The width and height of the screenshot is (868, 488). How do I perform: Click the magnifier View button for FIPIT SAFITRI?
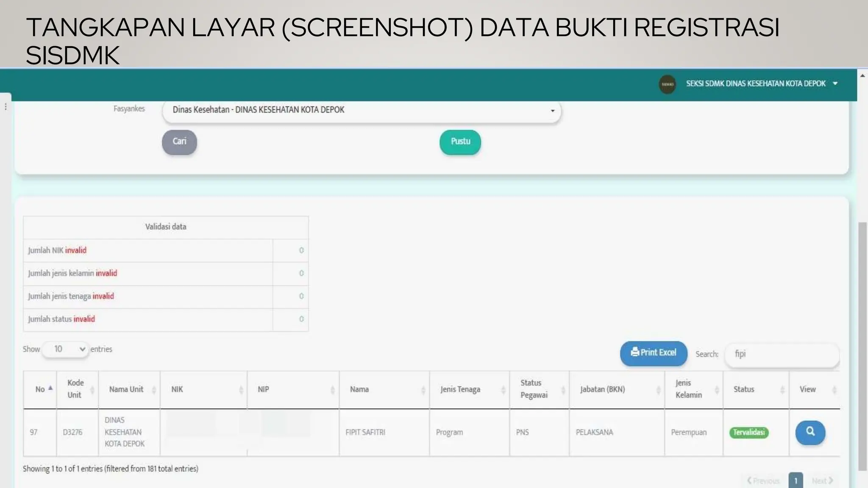click(810, 432)
